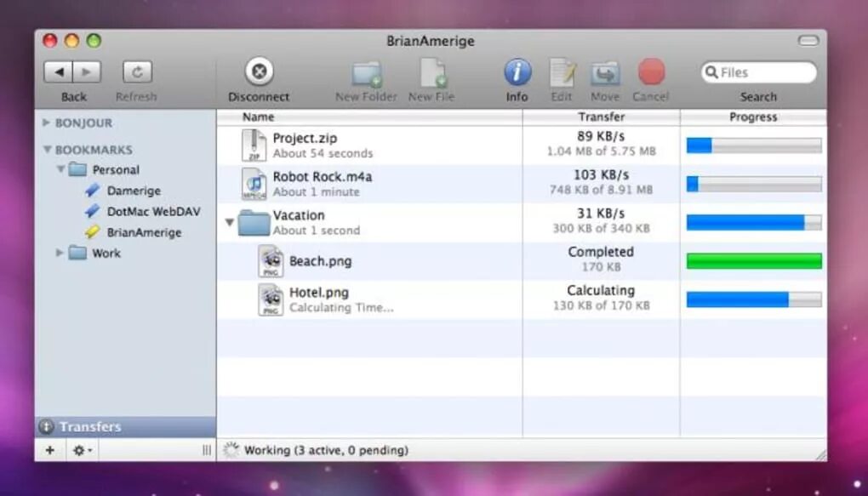Click the Damerige bookmark icon
Viewport: 868px width, 496px height.
[x=93, y=191]
